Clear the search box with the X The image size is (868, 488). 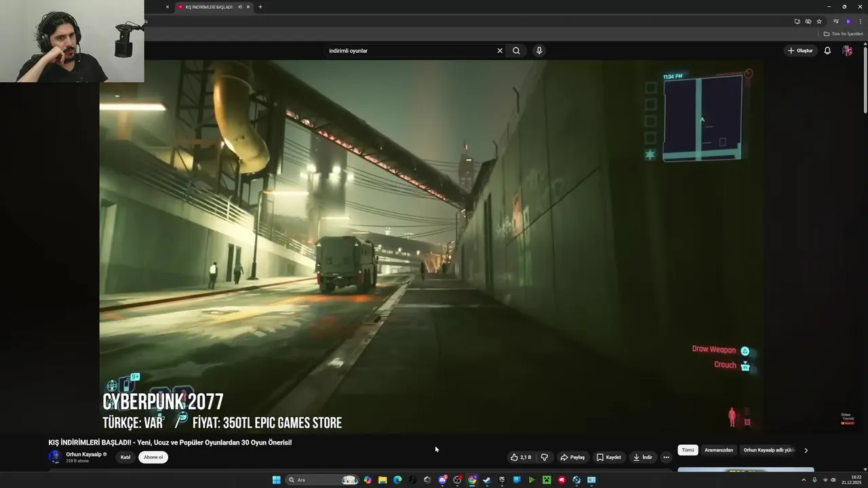(500, 51)
